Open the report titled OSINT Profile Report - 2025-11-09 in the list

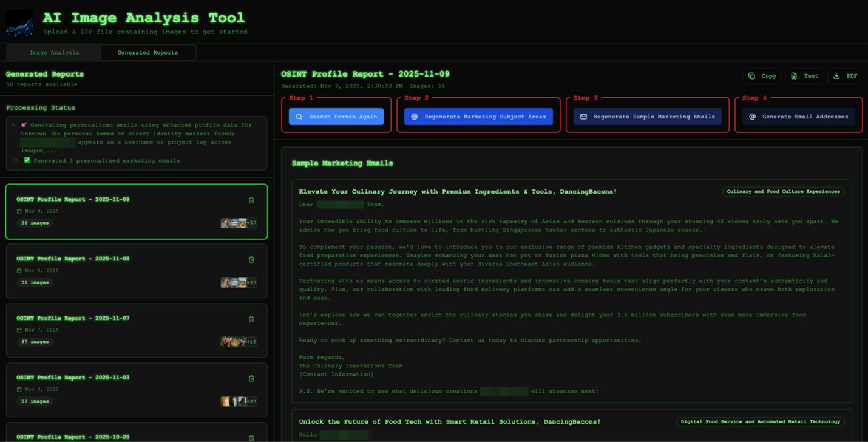coord(137,212)
